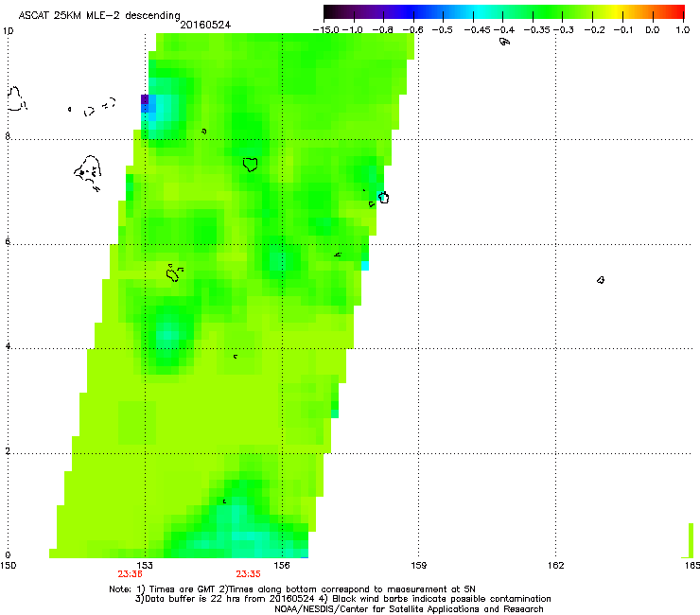Select the -0.3 color scale label
This screenshot has height=615, width=700.
point(564,30)
